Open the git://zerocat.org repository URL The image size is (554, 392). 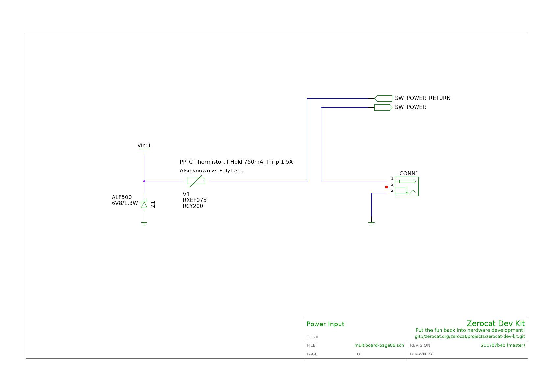tap(470, 336)
